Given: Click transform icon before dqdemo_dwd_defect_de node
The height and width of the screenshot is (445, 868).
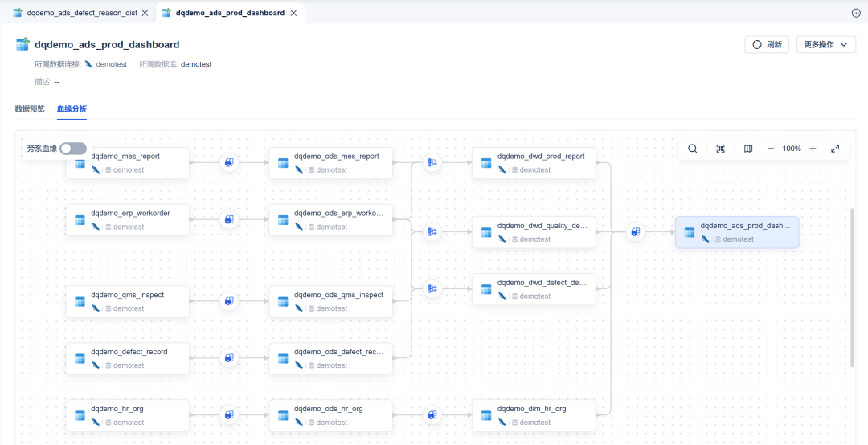Looking at the screenshot, I should (432, 289).
